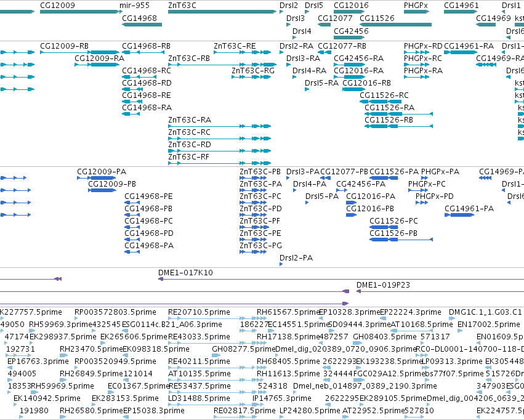Click transcript ZnT63C-RD
This screenshot has width=524, height=420.
[190, 145]
